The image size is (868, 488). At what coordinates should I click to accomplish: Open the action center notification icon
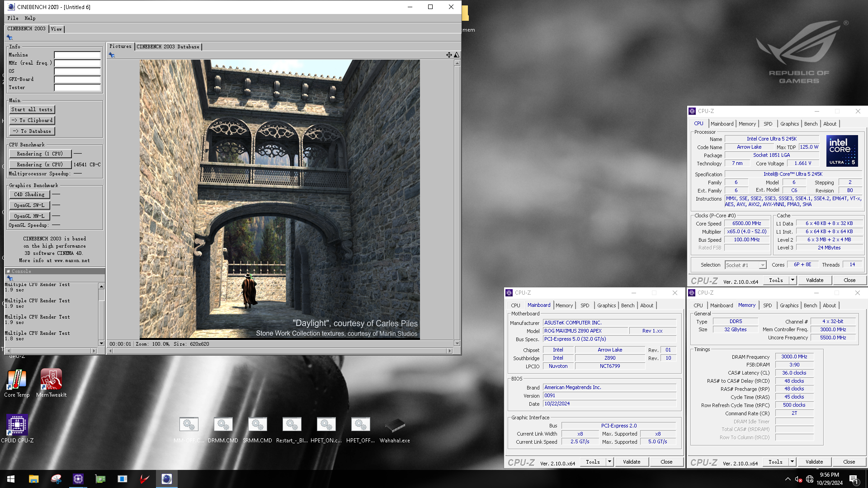854,479
